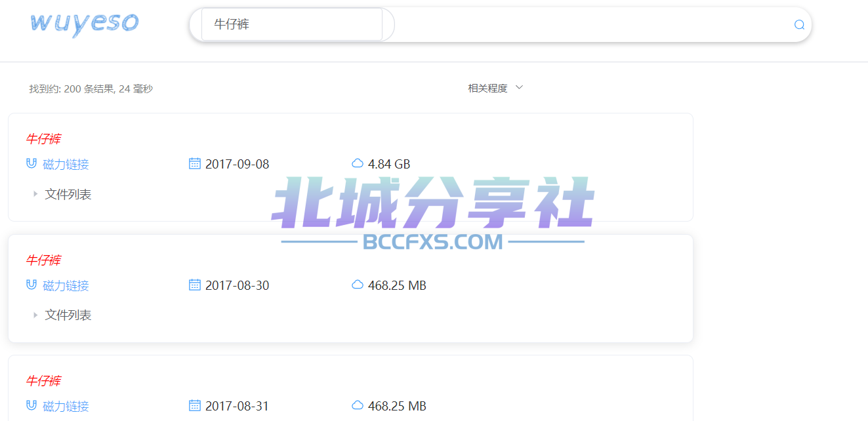The image size is (868, 421).
Task: Click calendar icon beside 2017-08-31
Action: pos(194,405)
